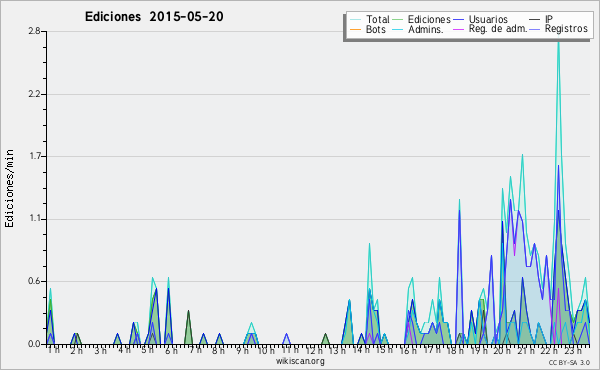
Task: Click the chart title 'Ediciones 2015-05-20'
Action: tap(154, 17)
